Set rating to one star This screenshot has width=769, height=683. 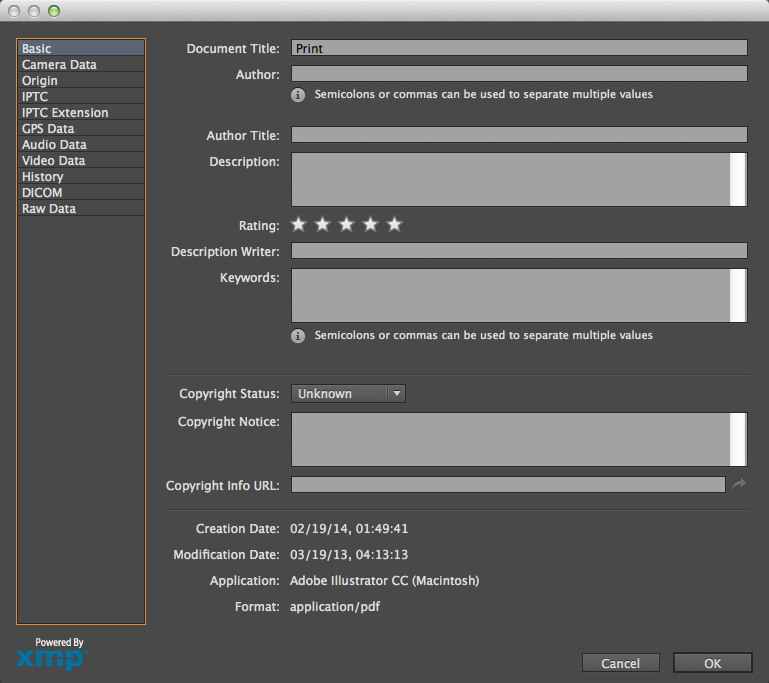[298, 225]
